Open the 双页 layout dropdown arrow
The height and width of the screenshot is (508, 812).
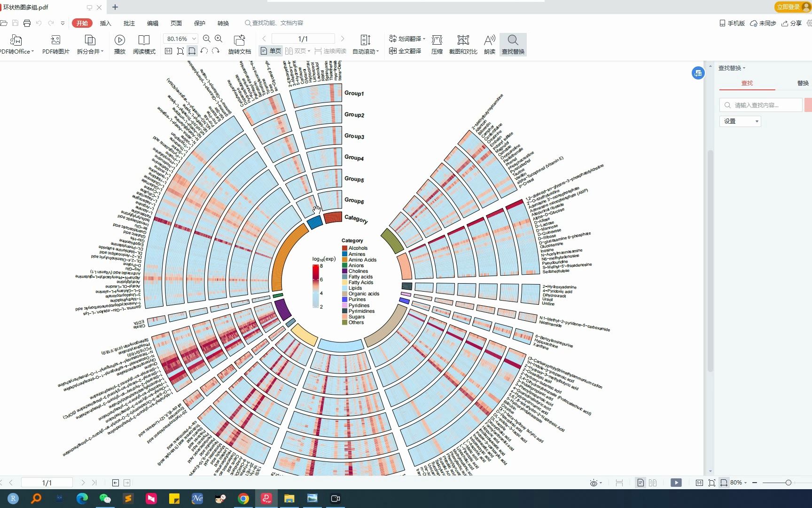click(x=309, y=51)
